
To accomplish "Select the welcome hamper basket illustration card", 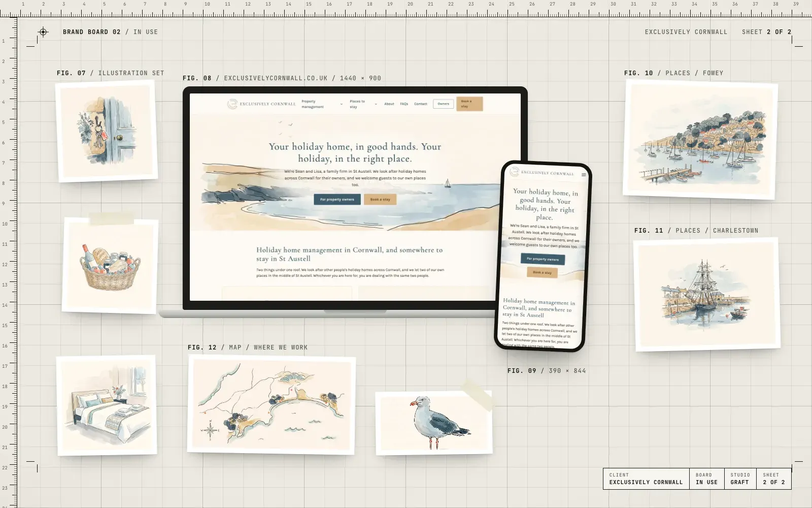I will [110, 266].
